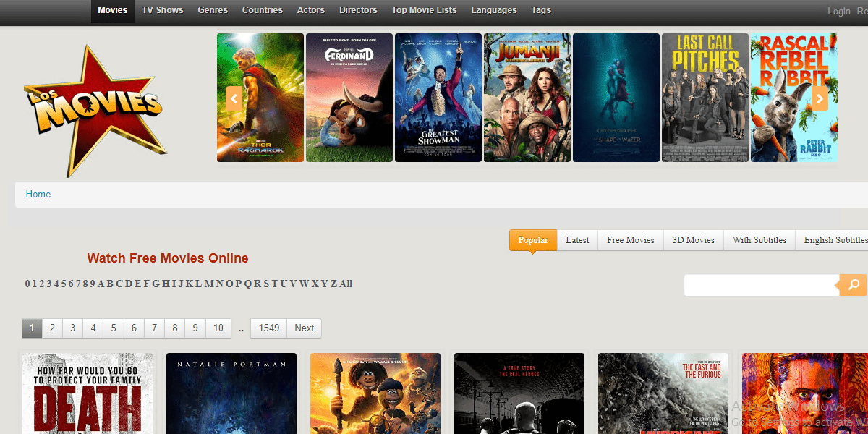Switch to the English Subtitles tab
Viewport: 868px width, 434px height.
[833, 240]
